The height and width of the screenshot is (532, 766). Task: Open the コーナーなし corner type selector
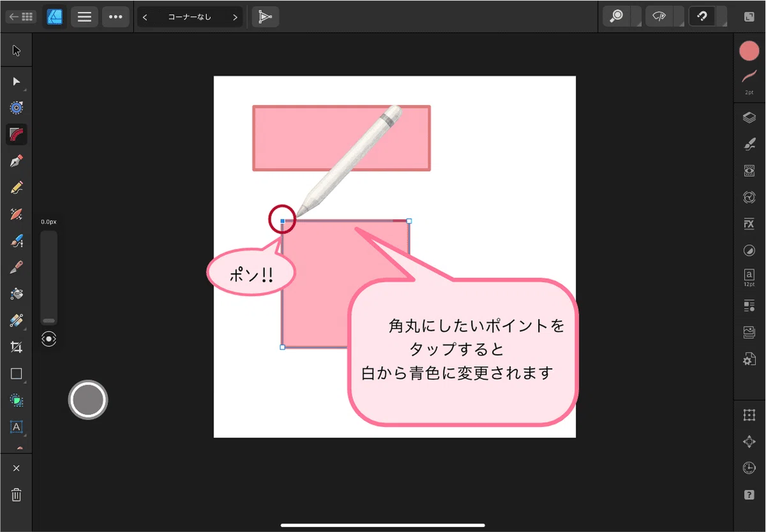click(x=190, y=17)
